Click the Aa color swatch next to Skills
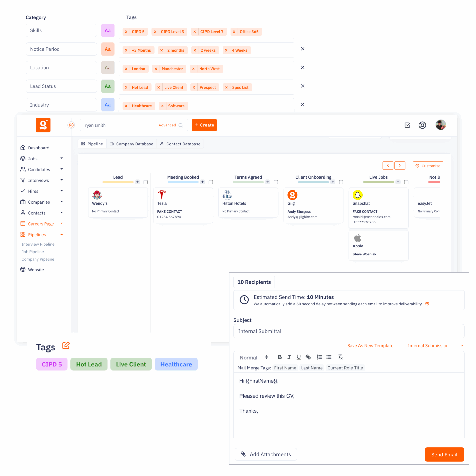This screenshot has height=476, width=476. click(x=108, y=30)
